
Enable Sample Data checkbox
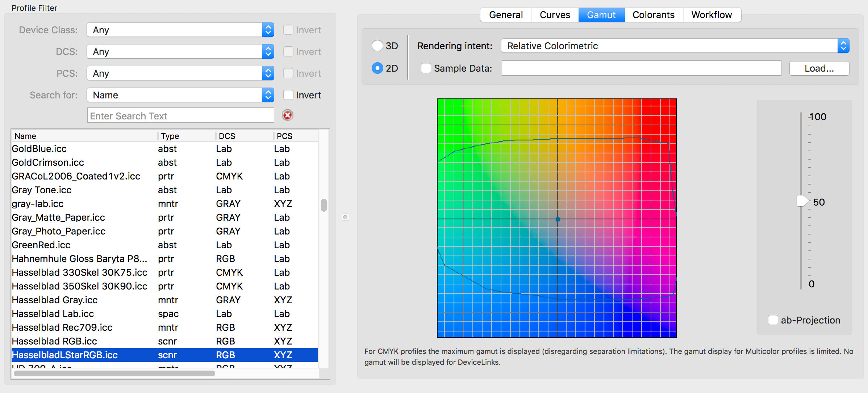pyautogui.click(x=426, y=68)
